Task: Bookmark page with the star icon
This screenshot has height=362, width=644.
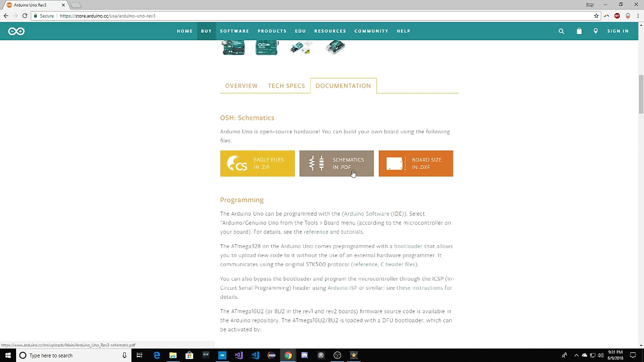Action: (596, 16)
